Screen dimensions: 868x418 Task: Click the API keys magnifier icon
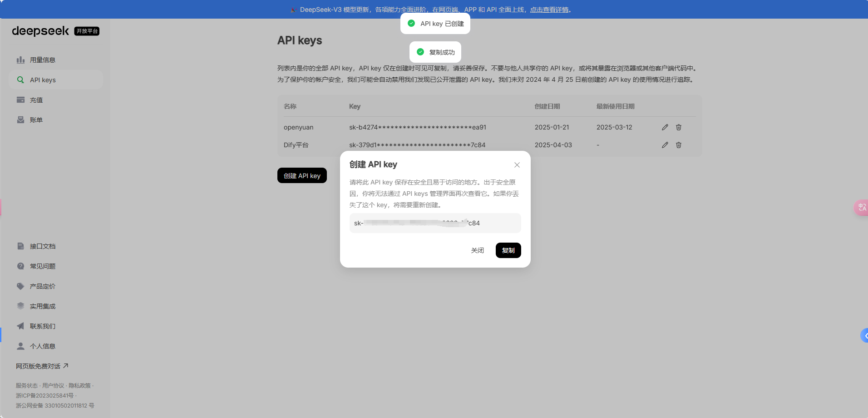tap(20, 80)
